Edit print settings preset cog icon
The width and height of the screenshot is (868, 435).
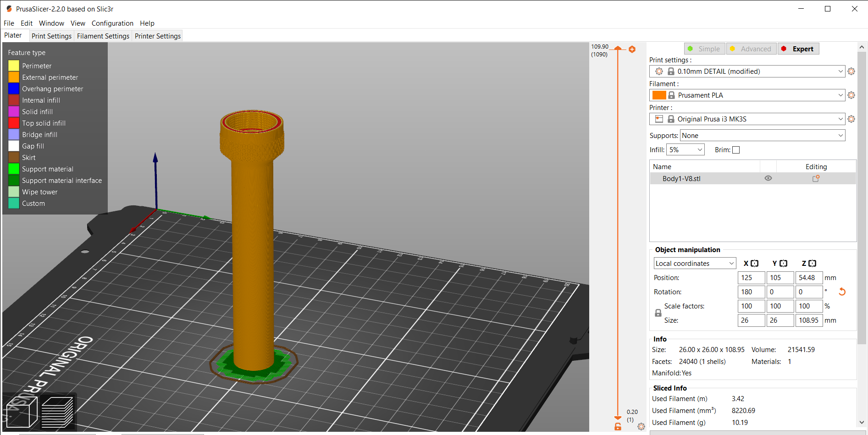tap(851, 72)
